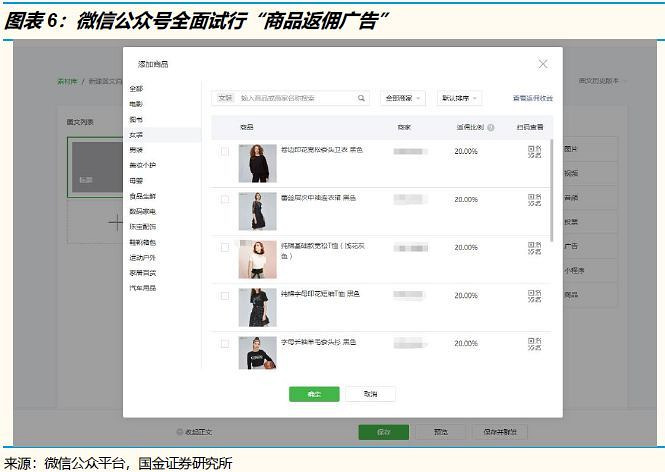Open the 默认排序 sorting dropdown
665x472 pixels.
click(x=459, y=98)
